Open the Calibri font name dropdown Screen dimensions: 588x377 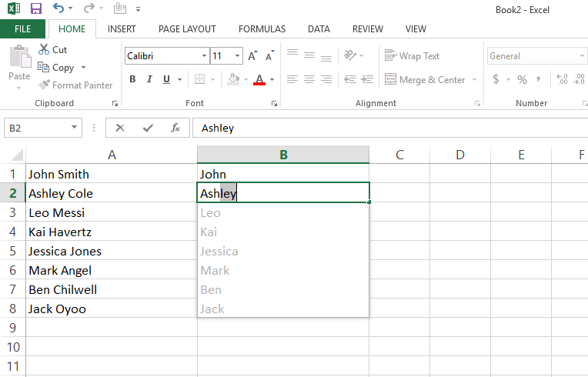(x=204, y=56)
